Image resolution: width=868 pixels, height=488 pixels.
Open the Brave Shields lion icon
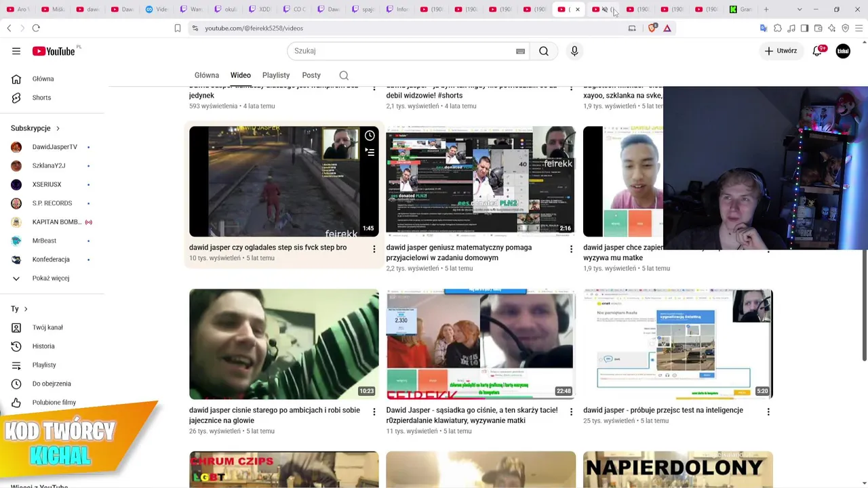(x=652, y=28)
